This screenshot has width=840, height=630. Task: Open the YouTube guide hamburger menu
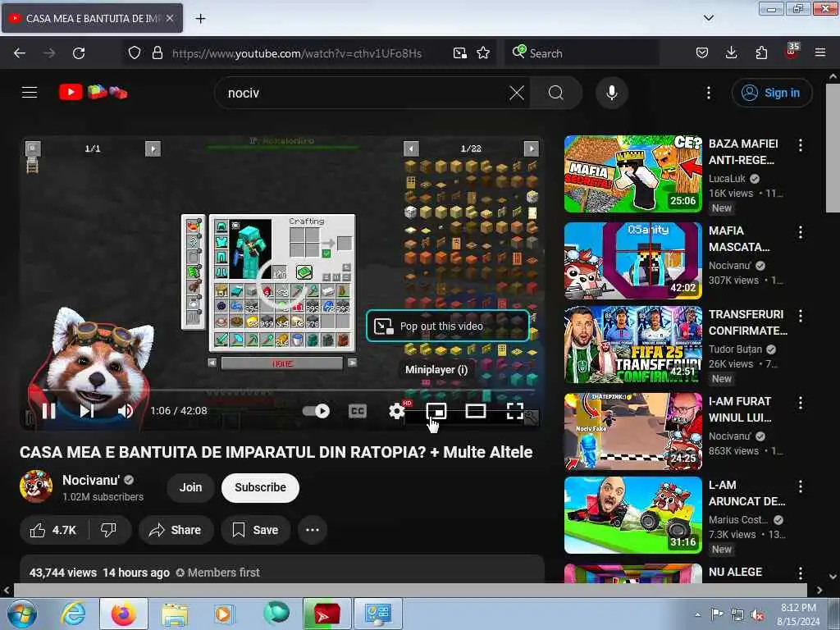(30, 93)
